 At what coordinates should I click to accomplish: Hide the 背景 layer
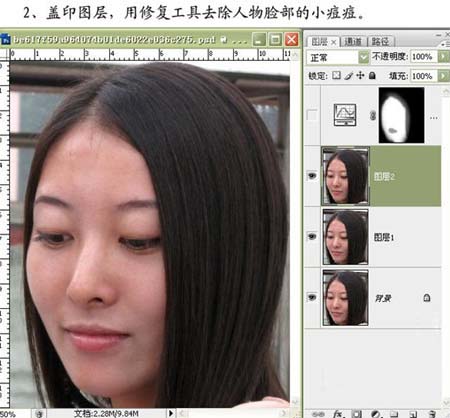point(312,297)
